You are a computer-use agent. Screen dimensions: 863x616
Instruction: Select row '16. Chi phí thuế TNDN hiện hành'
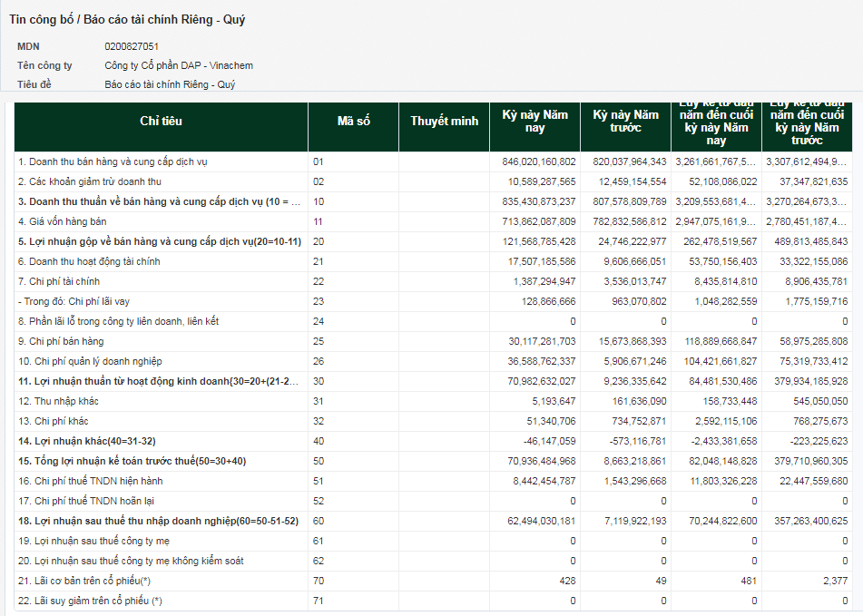pyautogui.click(x=433, y=481)
